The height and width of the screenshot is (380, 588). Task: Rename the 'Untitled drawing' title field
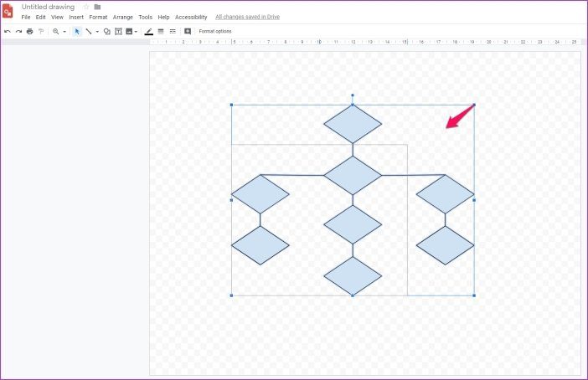(x=48, y=7)
